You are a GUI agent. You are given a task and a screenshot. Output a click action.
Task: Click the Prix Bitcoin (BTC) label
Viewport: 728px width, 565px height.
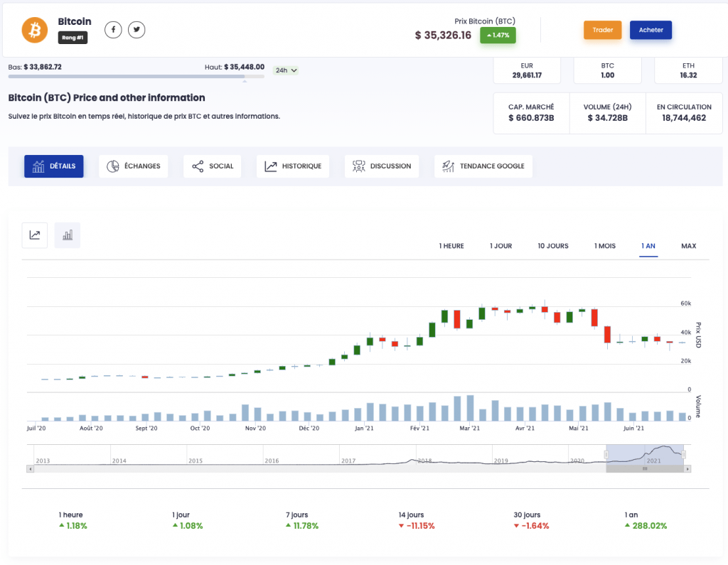485,21
